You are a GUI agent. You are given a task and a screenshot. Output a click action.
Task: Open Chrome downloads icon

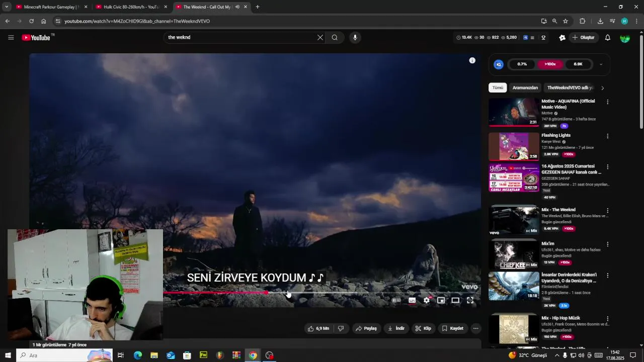click(600, 21)
